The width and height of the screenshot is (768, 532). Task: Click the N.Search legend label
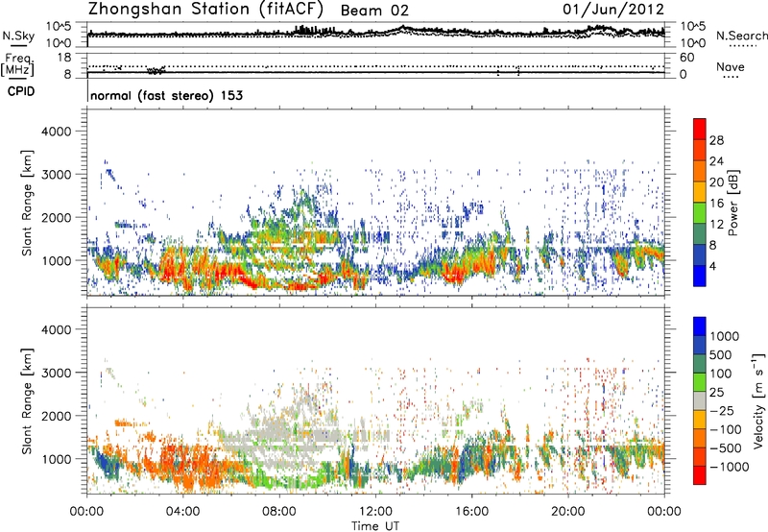point(741,36)
